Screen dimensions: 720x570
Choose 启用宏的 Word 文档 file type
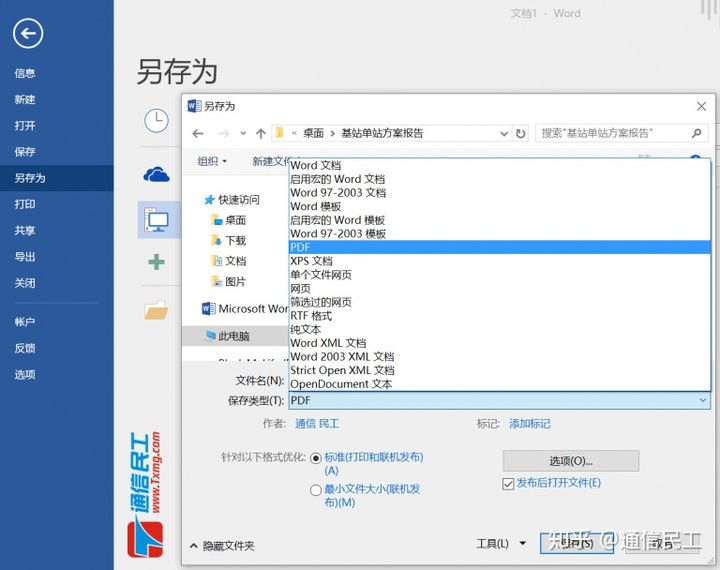point(500,179)
